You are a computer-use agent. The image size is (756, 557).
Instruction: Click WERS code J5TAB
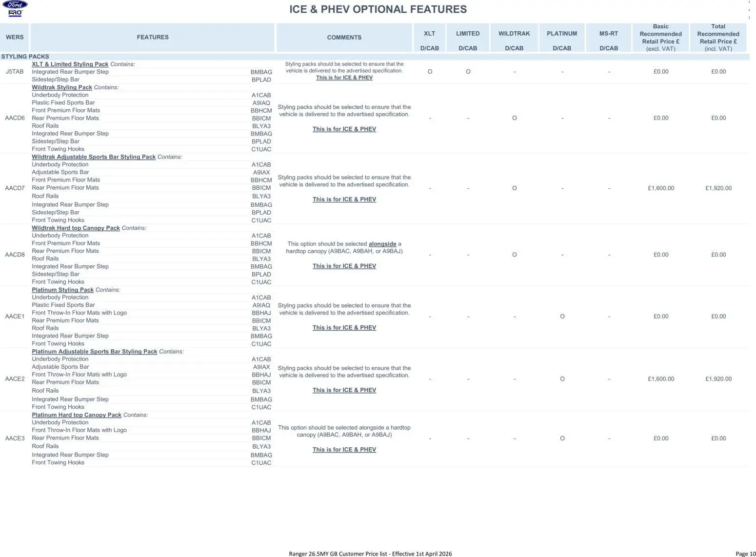(x=15, y=72)
